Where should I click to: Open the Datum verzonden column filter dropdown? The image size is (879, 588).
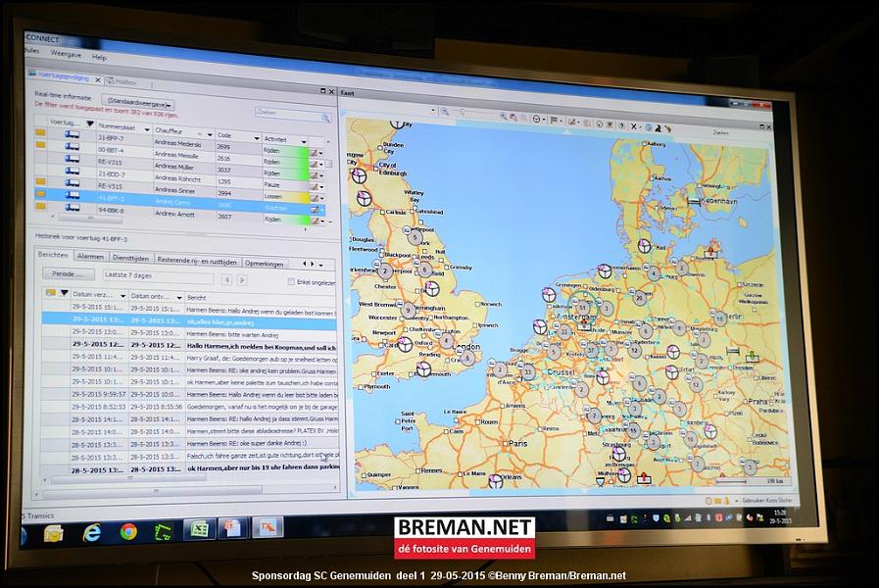pos(122,295)
